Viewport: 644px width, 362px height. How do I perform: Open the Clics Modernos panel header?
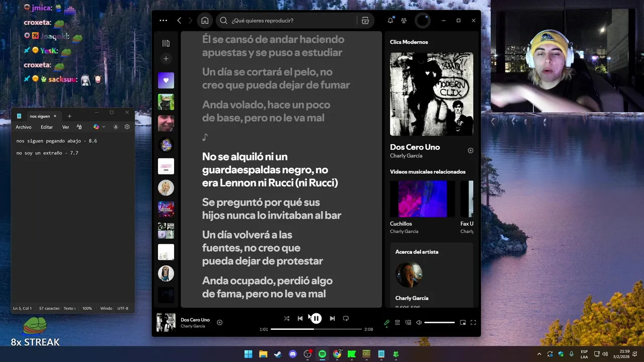409,42
